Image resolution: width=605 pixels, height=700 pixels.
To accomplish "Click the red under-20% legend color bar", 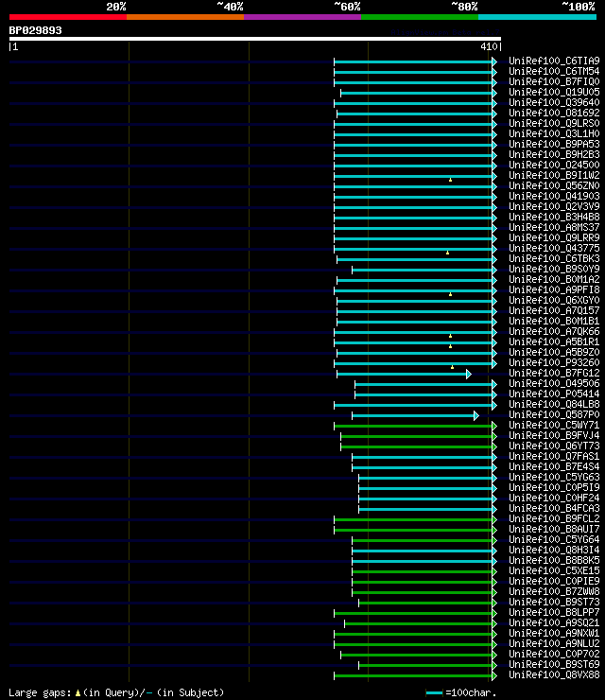I will (68, 17).
